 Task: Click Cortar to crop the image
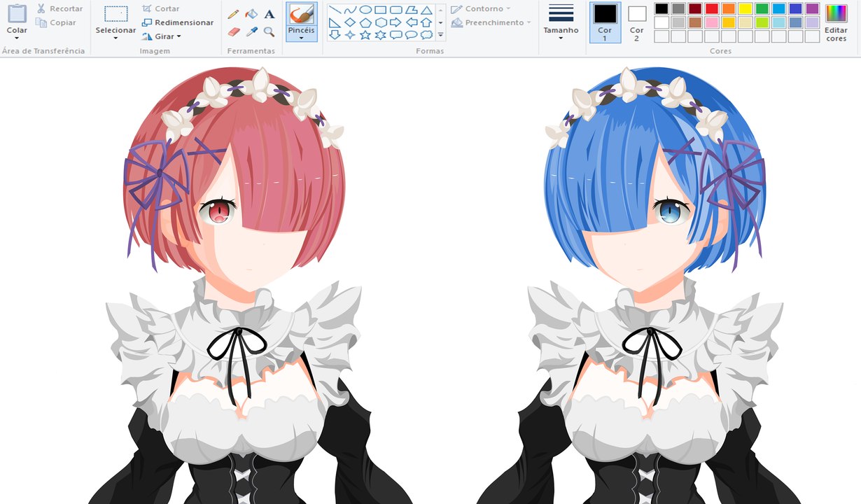[x=160, y=8]
